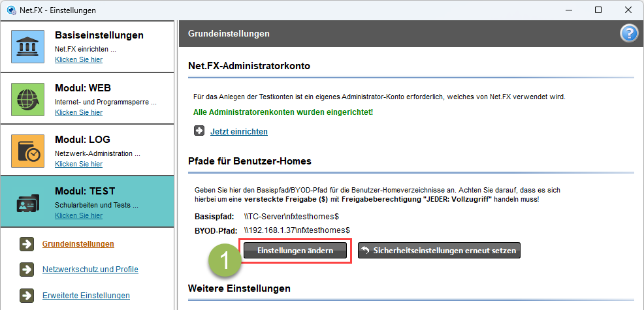
Task: Click the green 'Alle Administratorenkonten wurden eingerichtet!' message
Action: click(283, 112)
